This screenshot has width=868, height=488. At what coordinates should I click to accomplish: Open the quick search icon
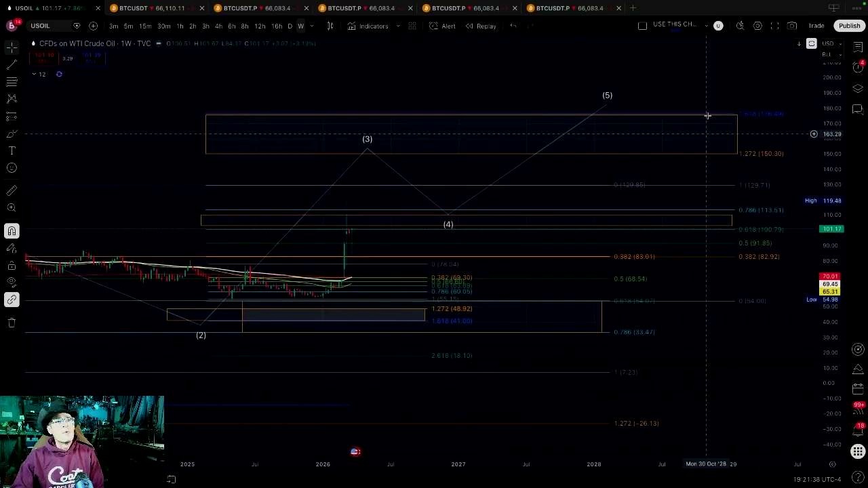(741, 26)
